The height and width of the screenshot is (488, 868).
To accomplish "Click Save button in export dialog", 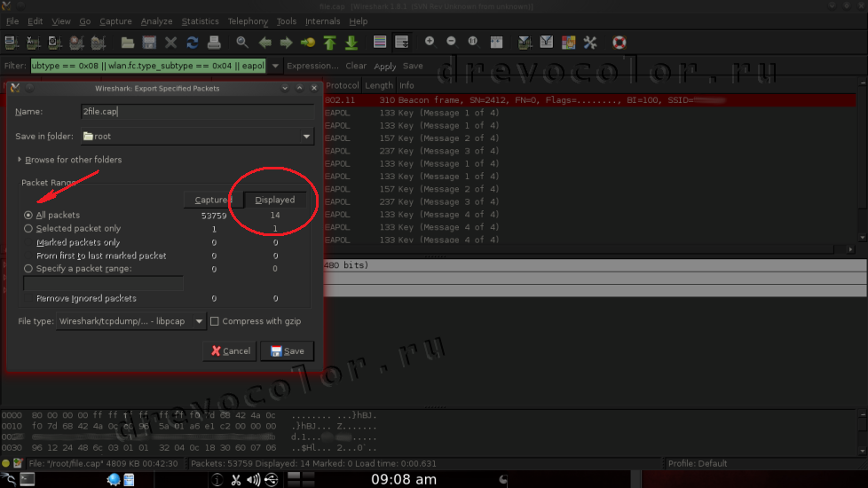I will pyautogui.click(x=288, y=350).
